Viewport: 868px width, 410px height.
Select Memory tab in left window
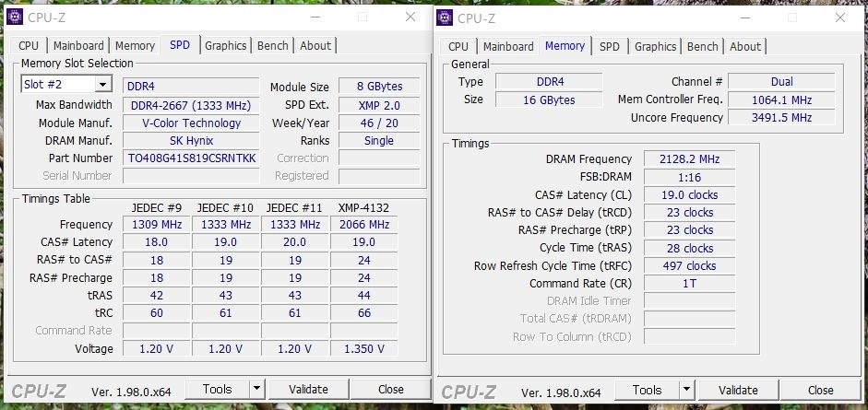pos(135,46)
